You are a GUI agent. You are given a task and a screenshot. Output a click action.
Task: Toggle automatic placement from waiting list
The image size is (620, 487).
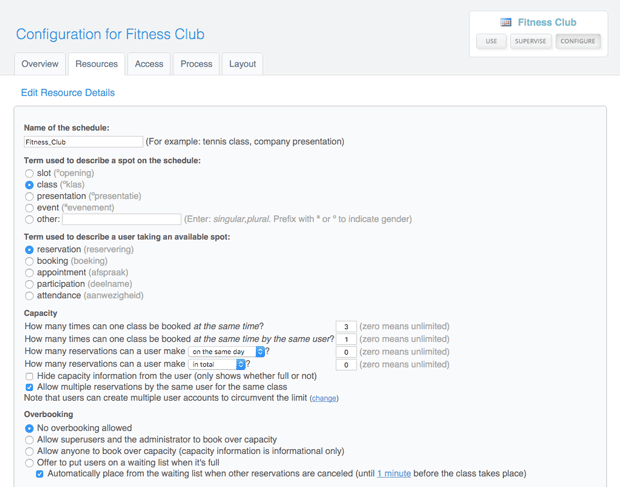click(40, 474)
